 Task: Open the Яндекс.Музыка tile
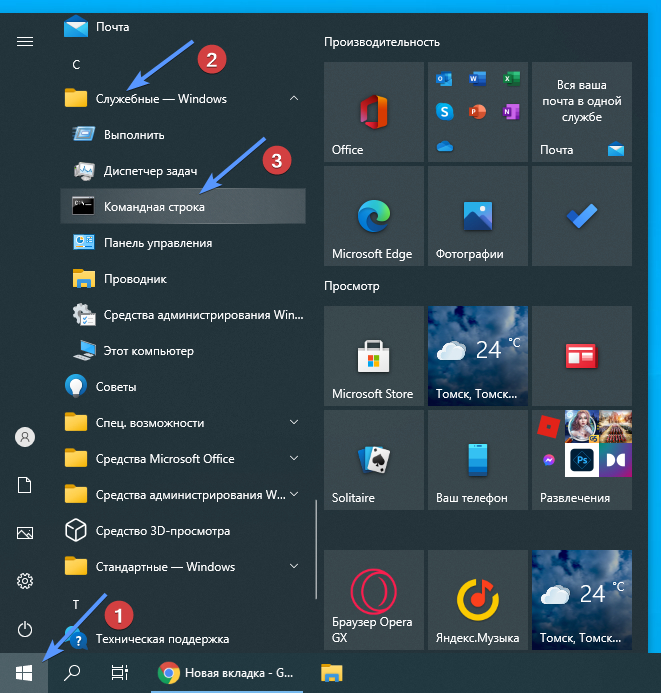478,600
